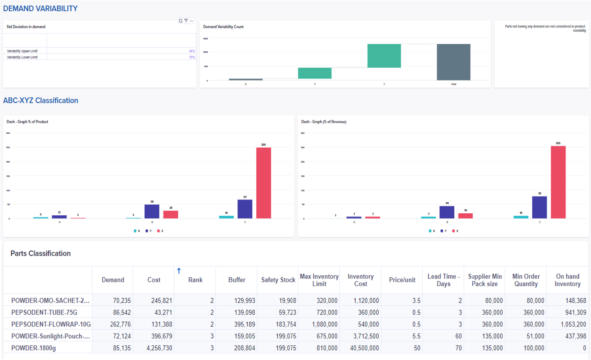Click grey Total bar in Demand Variability Count

453,62
